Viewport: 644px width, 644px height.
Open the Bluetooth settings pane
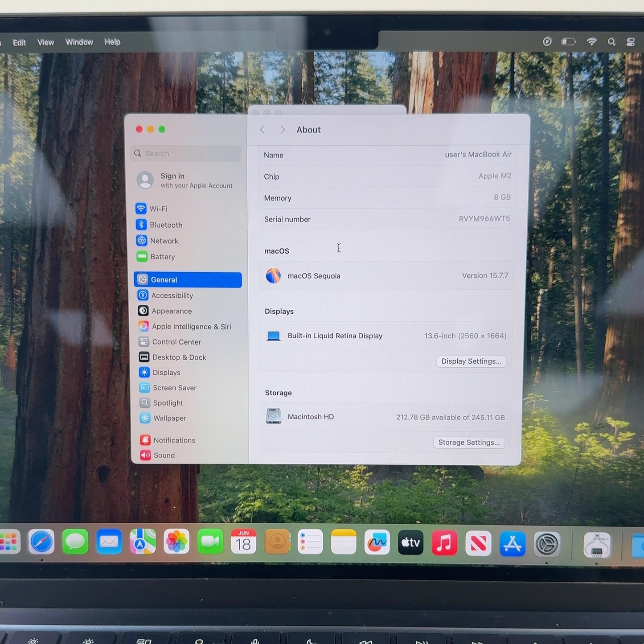pyautogui.click(x=159, y=225)
